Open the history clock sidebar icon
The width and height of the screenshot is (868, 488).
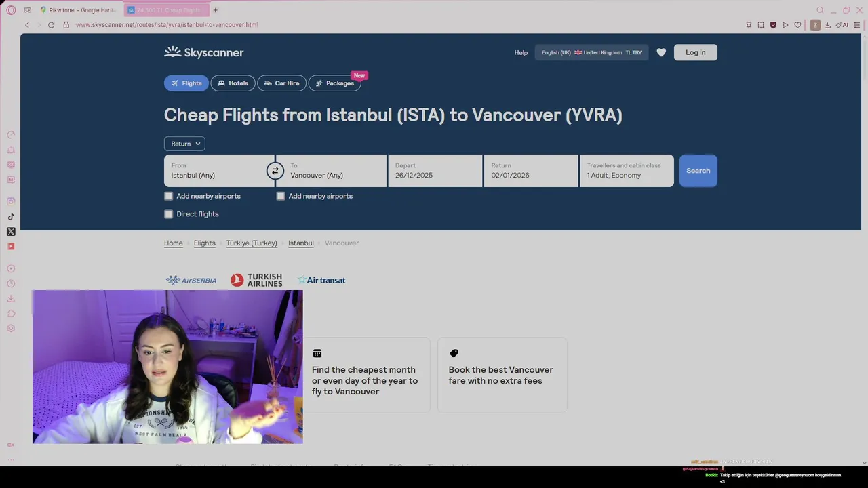point(11,283)
